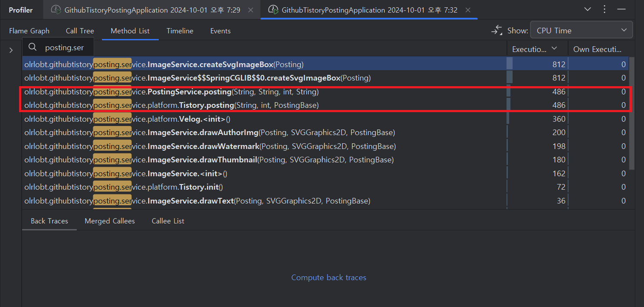Click the search magnifier icon
644x307 pixels.
[x=33, y=47]
